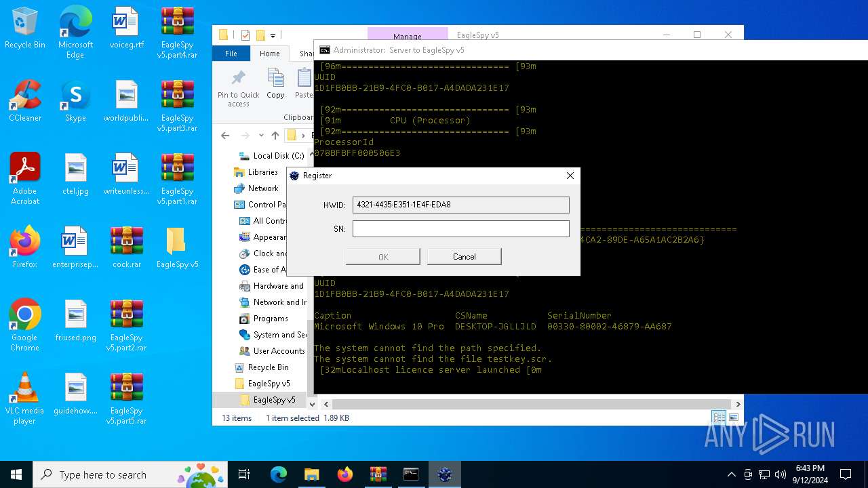Close the Register dialog with the X
This screenshot has width=868, height=488.
[x=570, y=176]
